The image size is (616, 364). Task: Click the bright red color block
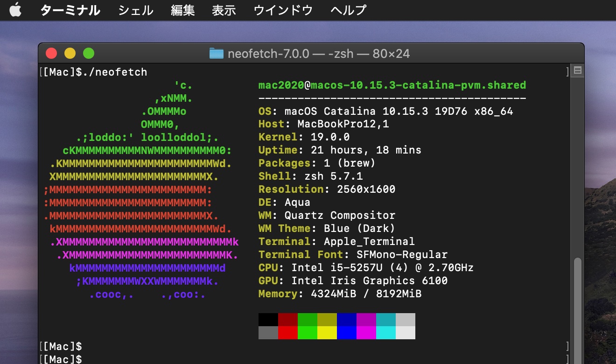pyautogui.click(x=288, y=333)
